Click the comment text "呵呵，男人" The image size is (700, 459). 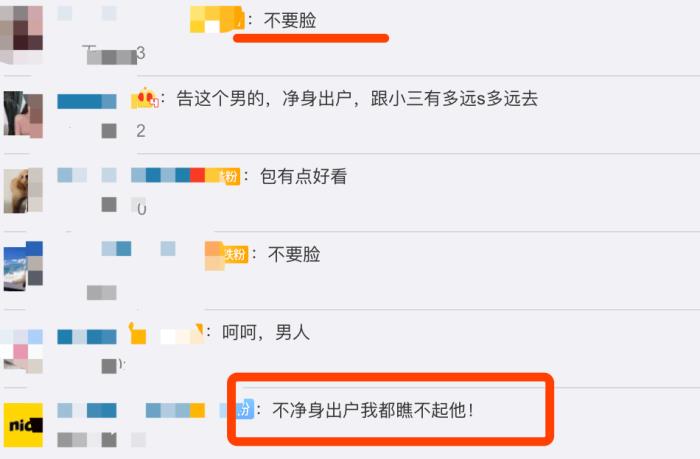tap(266, 333)
